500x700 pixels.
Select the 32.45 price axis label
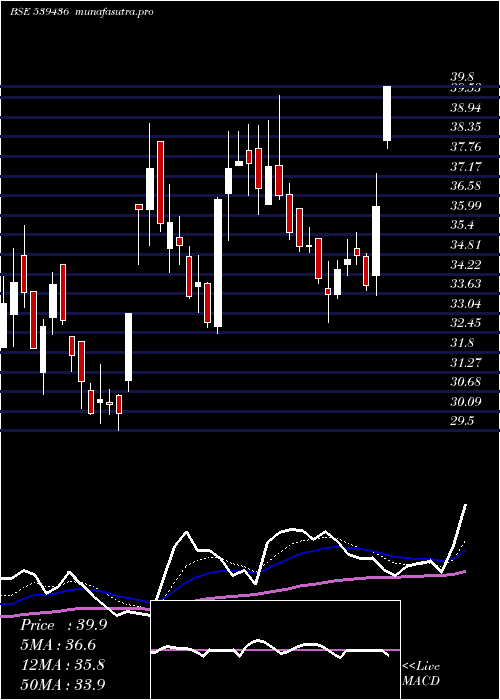pos(465,323)
